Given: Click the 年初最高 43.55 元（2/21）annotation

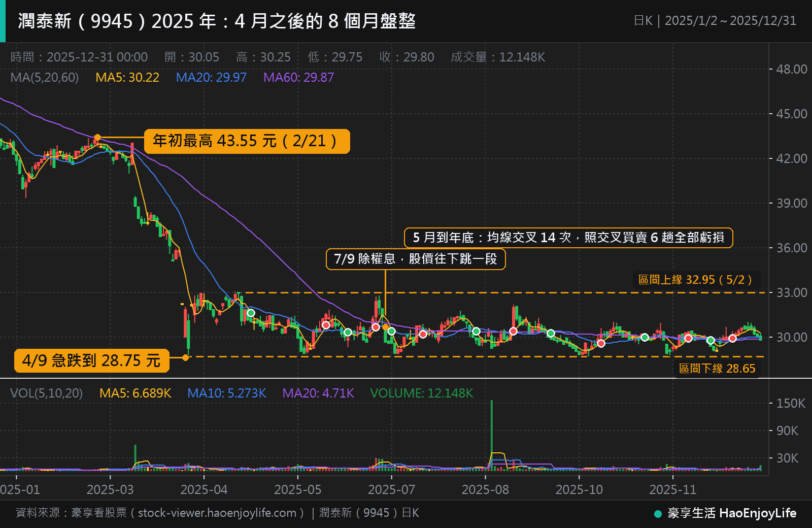Looking at the screenshot, I should [x=247, y=141].
